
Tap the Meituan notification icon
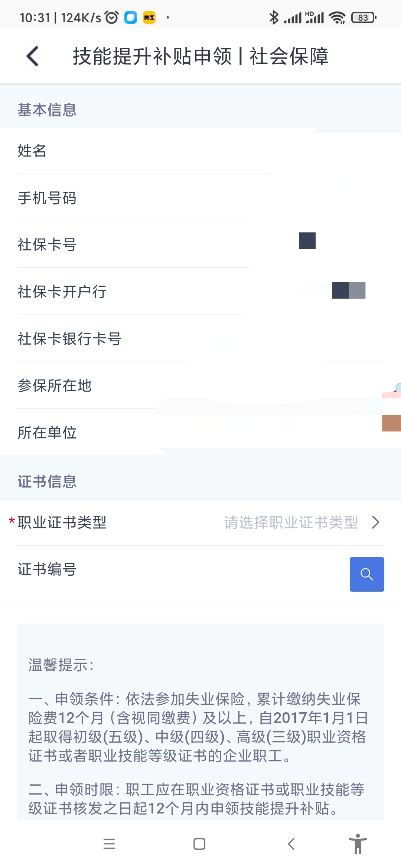point(149,17)
